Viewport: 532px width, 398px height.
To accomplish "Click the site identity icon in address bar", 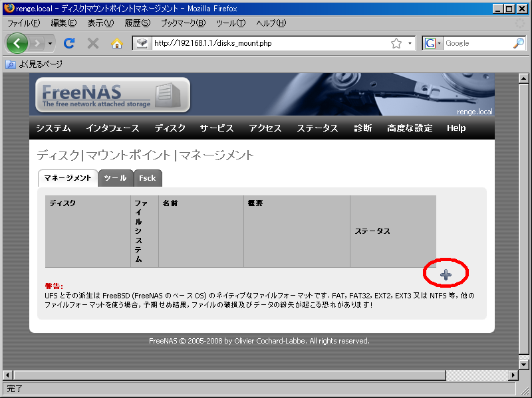I will pyautogui.click(x=142, y=43).
